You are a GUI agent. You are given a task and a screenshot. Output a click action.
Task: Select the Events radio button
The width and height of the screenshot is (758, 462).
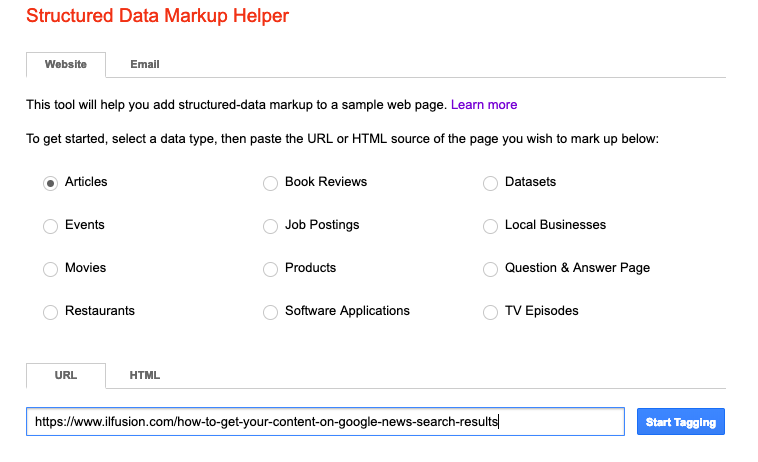tap(50, 226)
